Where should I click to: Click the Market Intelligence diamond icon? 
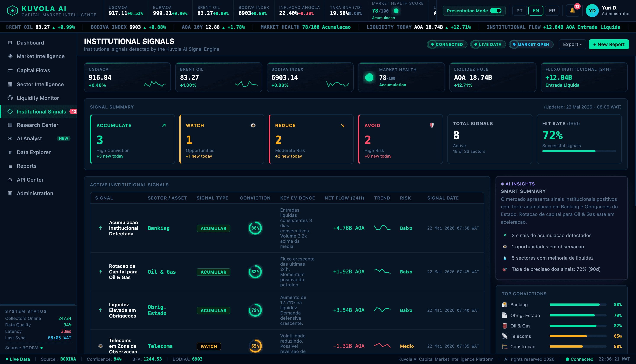10,56
